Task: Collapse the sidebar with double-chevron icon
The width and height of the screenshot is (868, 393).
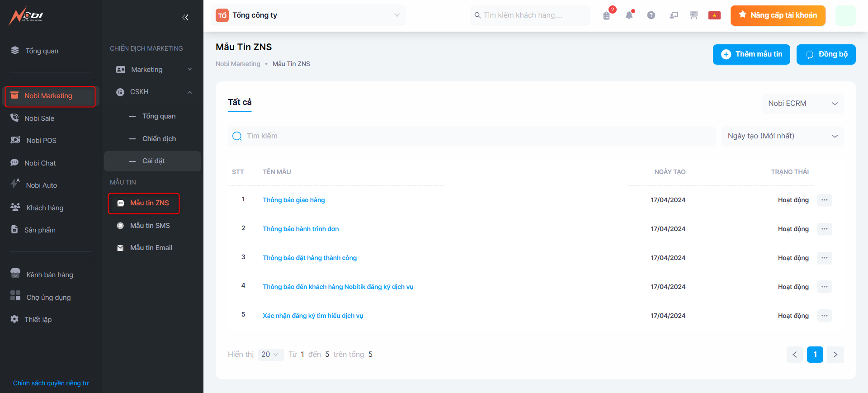Action: pos(185,18)
